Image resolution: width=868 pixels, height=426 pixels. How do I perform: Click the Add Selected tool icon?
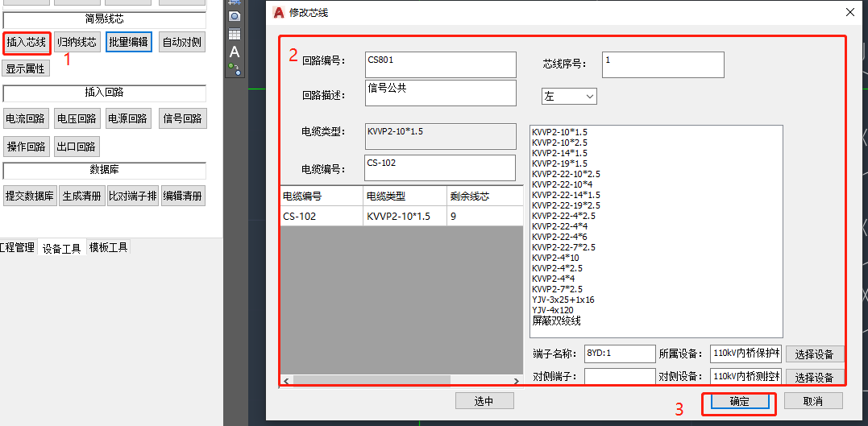(235, 69)
